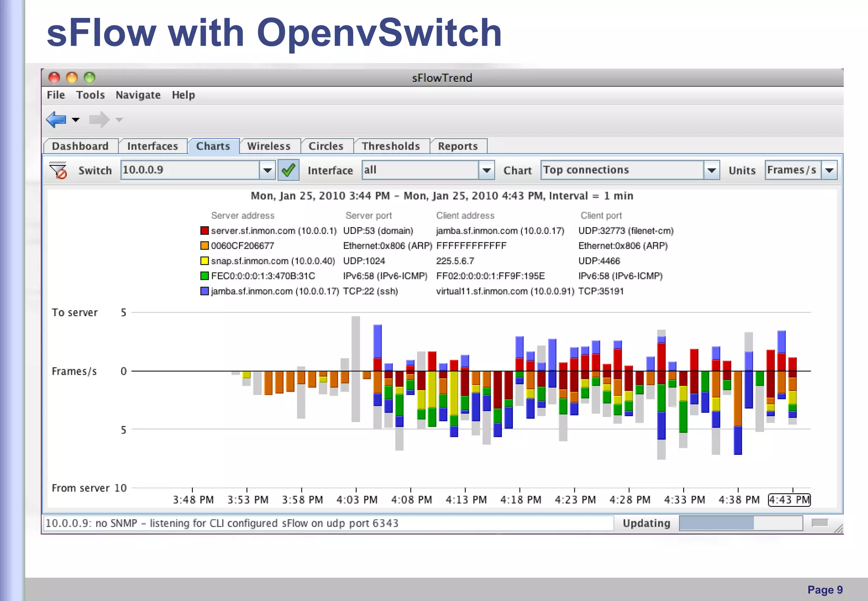Open the forward arrow history dropdown
The width and height of the screenshot is (868, 601).
tap(120, 120)
